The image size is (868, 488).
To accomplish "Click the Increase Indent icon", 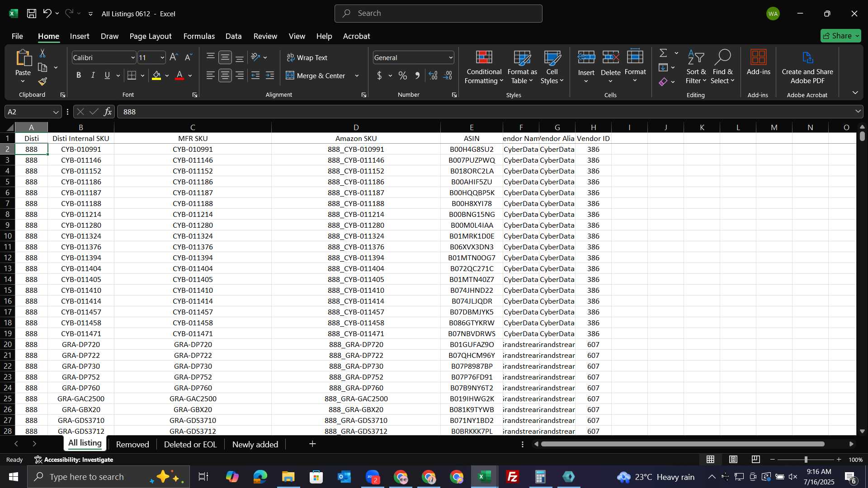I will click(270, 75).
